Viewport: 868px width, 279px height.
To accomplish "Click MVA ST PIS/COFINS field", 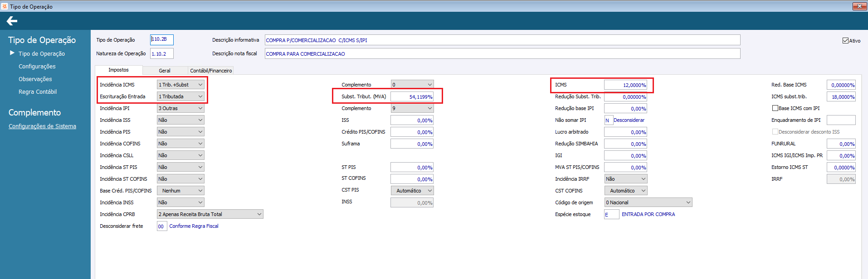I will [626, 167].
